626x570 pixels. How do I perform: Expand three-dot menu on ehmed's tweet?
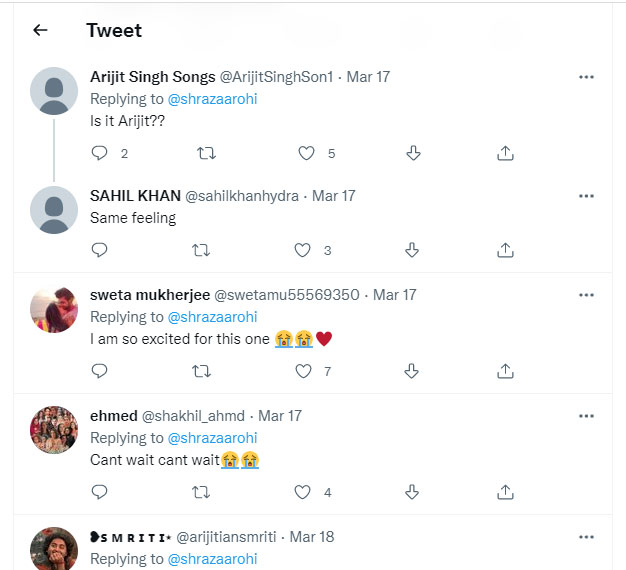[587, 416]
